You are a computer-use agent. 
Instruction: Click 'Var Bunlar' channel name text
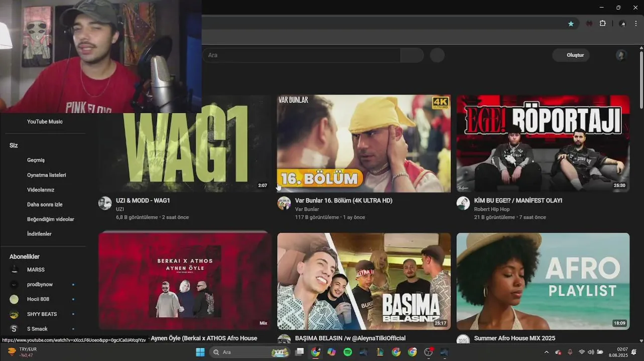pos(307,209)
